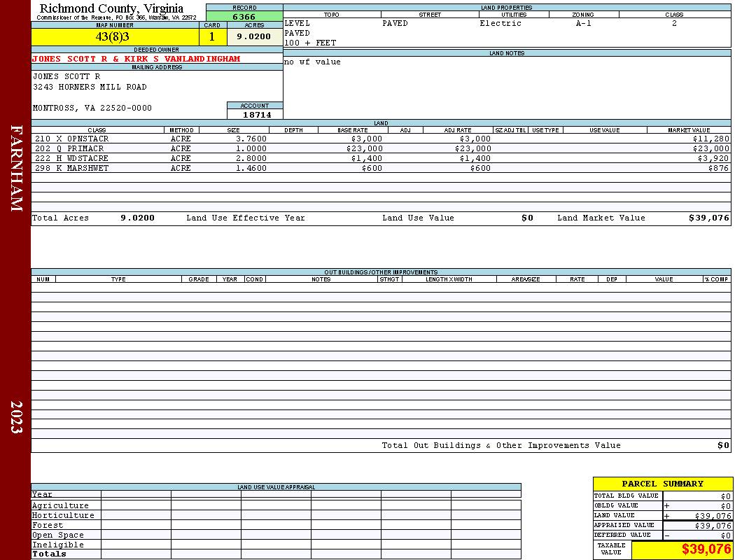The width and height of the screenshot is (735, 560).
Task: Click the Totals row label in Land Use Appraisal
Action: 49,554
